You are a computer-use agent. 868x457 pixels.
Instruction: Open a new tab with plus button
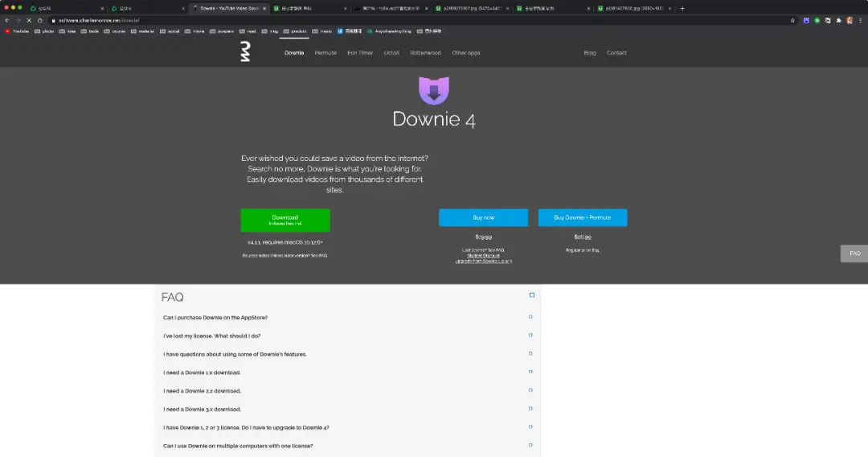[682, 8]
